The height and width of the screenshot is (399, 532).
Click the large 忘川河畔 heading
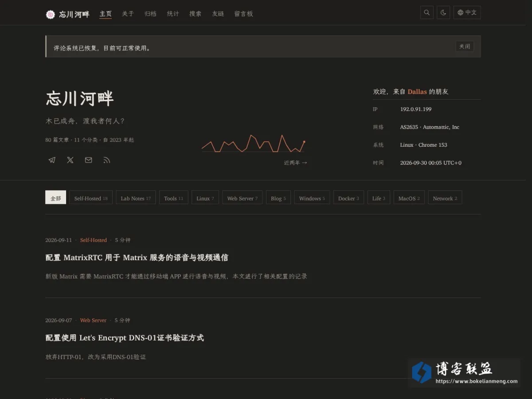click(x=80, y=98)
